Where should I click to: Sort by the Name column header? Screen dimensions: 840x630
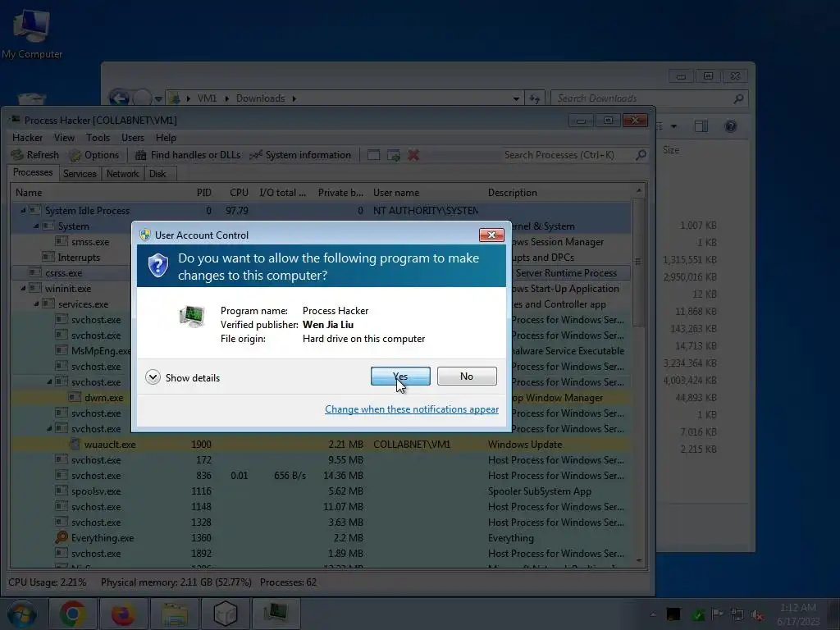pos(97,192)
